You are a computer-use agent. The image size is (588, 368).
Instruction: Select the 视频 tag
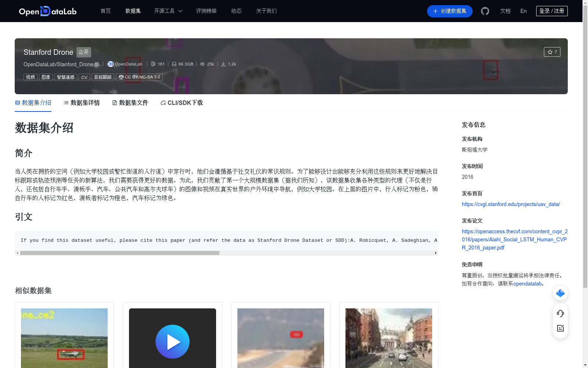click(x=31, y=77)
